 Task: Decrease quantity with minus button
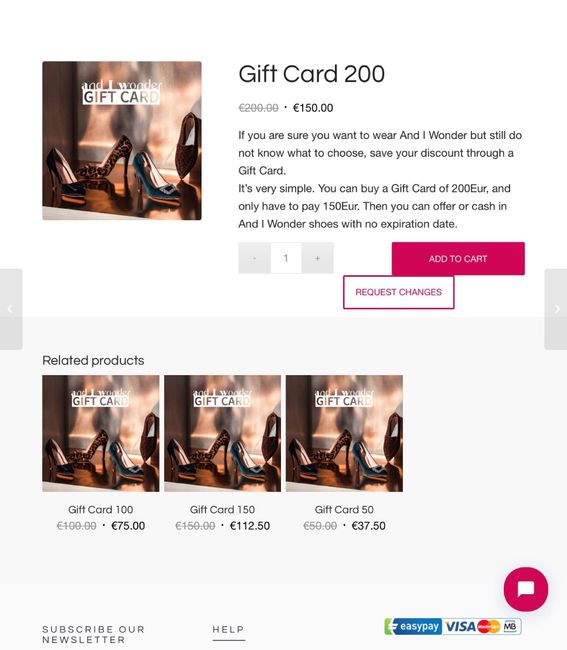[x=254, y=258]
